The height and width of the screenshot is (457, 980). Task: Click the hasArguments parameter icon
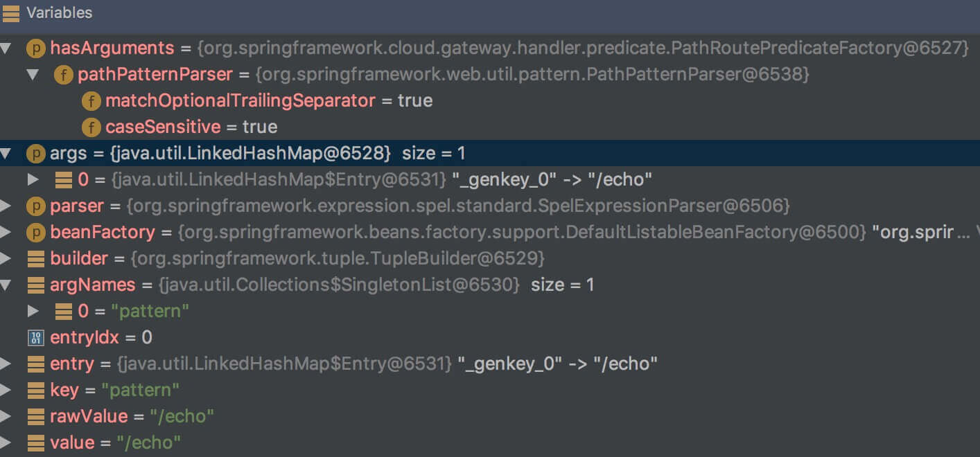pos(35,48)
